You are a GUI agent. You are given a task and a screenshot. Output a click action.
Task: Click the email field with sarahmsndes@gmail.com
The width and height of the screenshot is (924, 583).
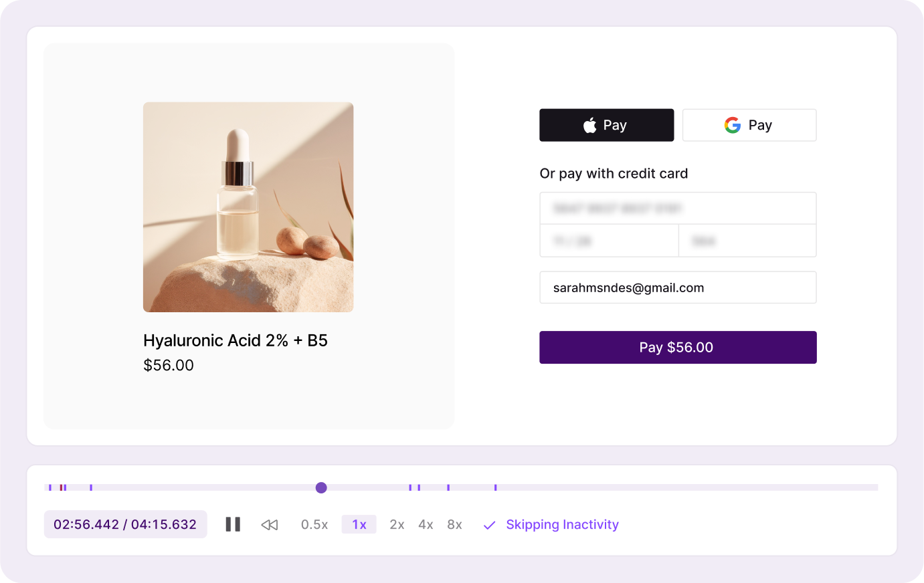tap(677, 287)
